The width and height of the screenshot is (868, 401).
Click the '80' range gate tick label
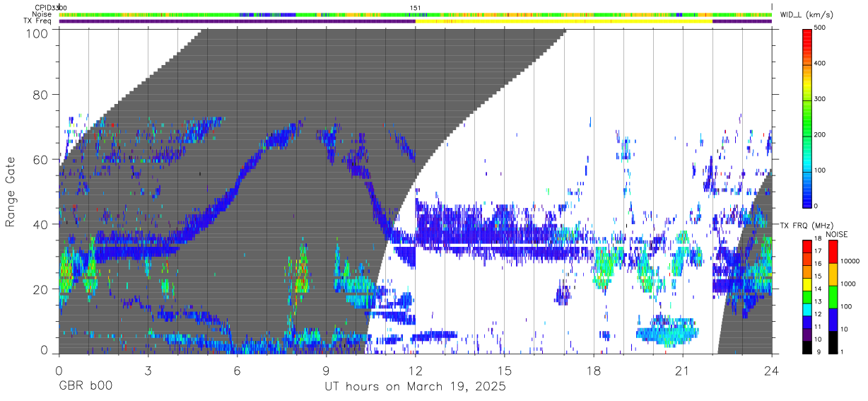coord(40,95)
